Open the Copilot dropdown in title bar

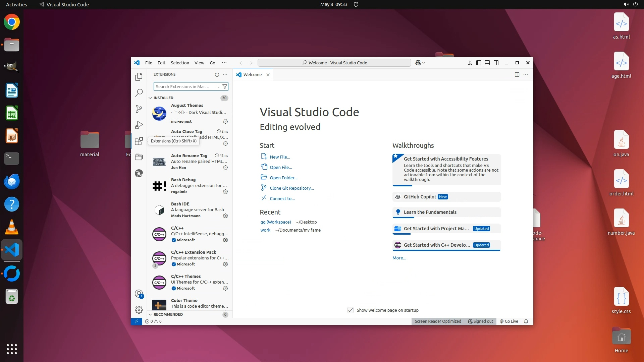423,63
